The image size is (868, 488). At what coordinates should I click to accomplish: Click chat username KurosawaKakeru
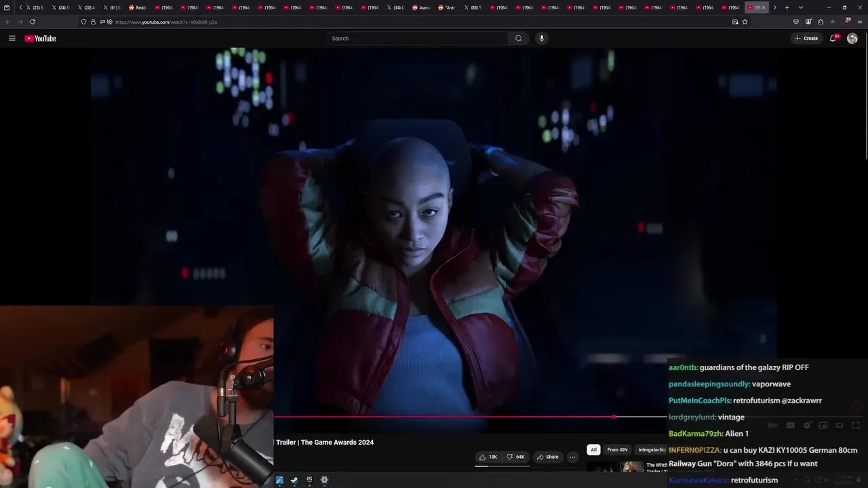tap(698, 480)
